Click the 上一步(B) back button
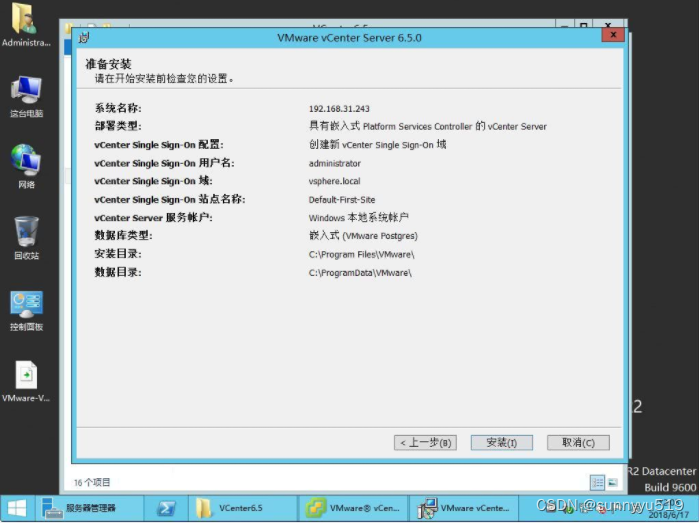Image resolution: width=699 pixels, height=523 pixels. point(425,443)
